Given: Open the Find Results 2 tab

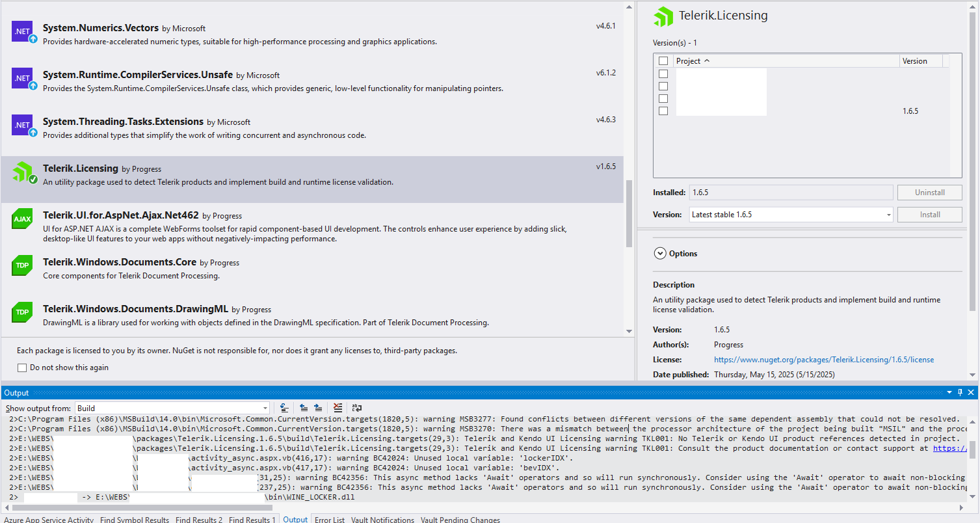Looking at the screenshot, I should point(199,520).
